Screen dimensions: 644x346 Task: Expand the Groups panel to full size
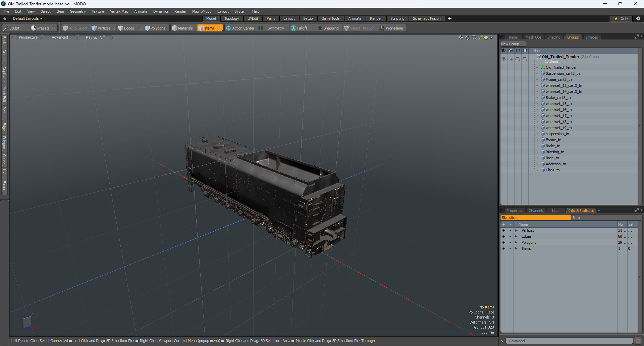click(636, 37)
